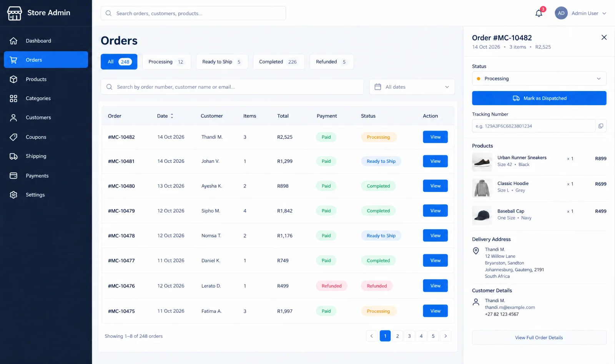Go to Dashboard via the home icon
The height and width of the screenshot is (364, 615).
(13, 41)
